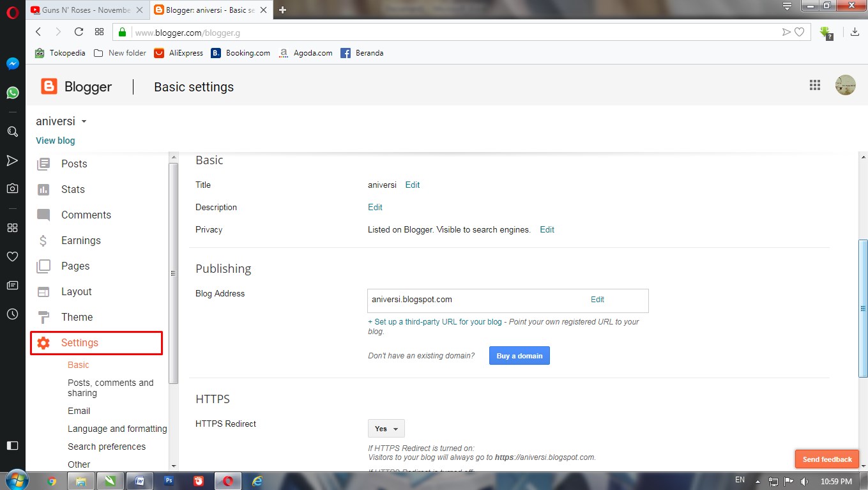Click the page vertical scrollbar thumb
Viewport: 868px width, 490px height.
[x=863, y=309]
